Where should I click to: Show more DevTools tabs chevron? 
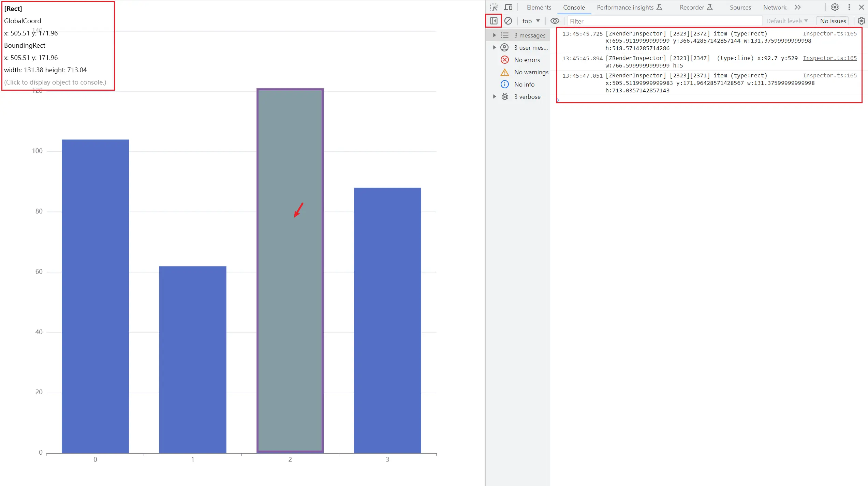(x=797, y=7)
